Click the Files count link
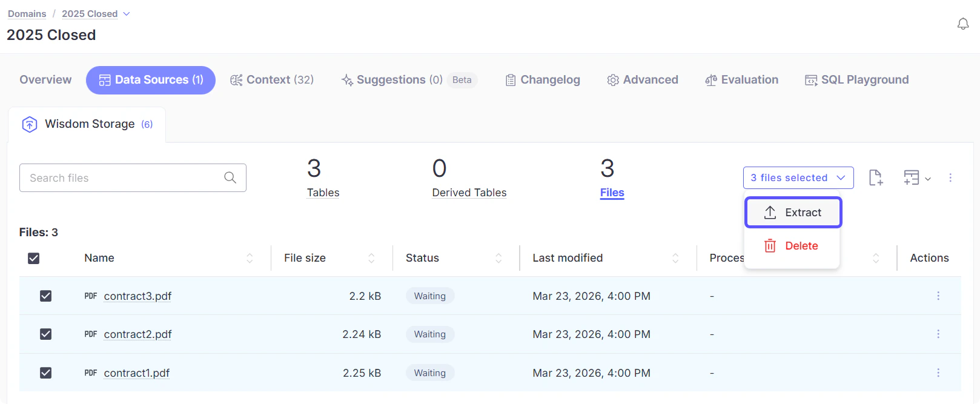 pyautogui.click(x=612, y=193)
